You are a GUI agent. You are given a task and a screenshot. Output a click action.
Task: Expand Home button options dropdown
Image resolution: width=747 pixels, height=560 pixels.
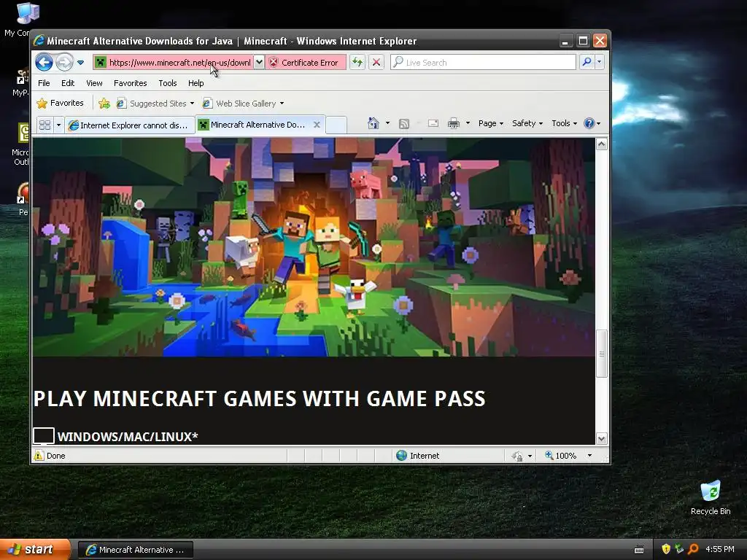click(387, 123)
